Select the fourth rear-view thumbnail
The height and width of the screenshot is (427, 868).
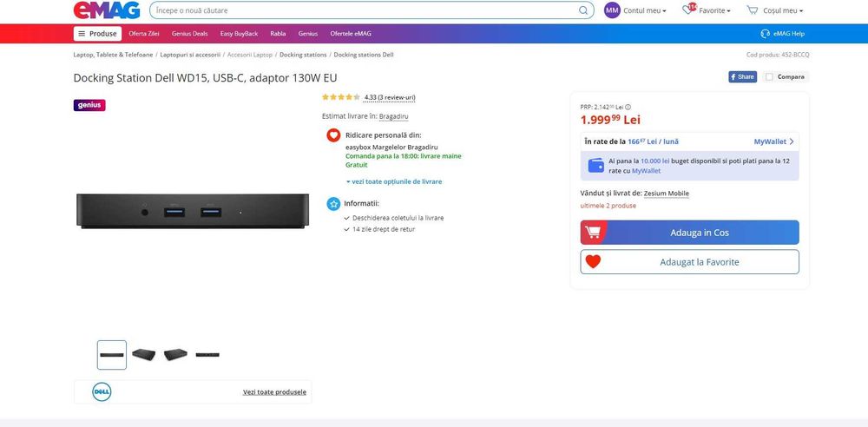(x=207, y=355)
